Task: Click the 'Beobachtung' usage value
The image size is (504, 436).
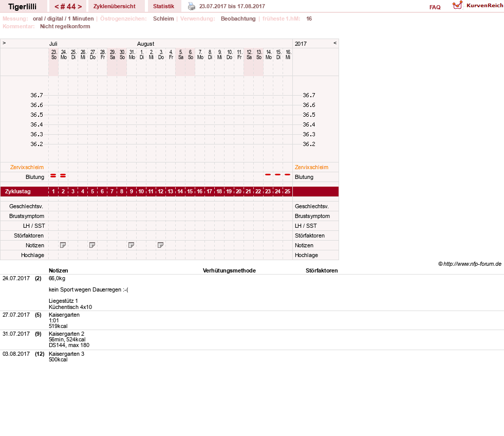Action: tap(238, 19)
